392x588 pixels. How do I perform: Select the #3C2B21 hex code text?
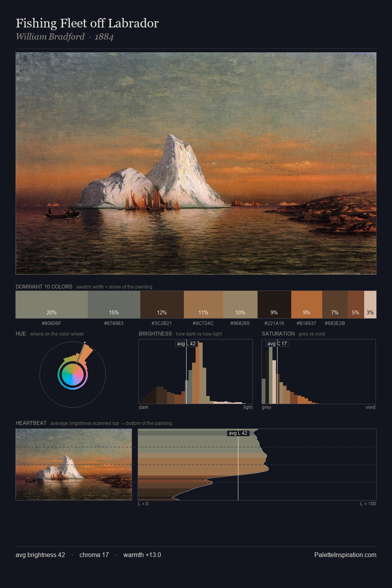click(x=162, y=323)
